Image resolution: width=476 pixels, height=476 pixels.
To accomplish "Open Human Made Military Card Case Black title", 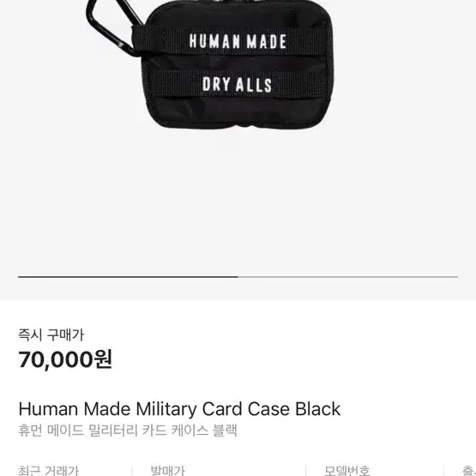I will 179,409.
